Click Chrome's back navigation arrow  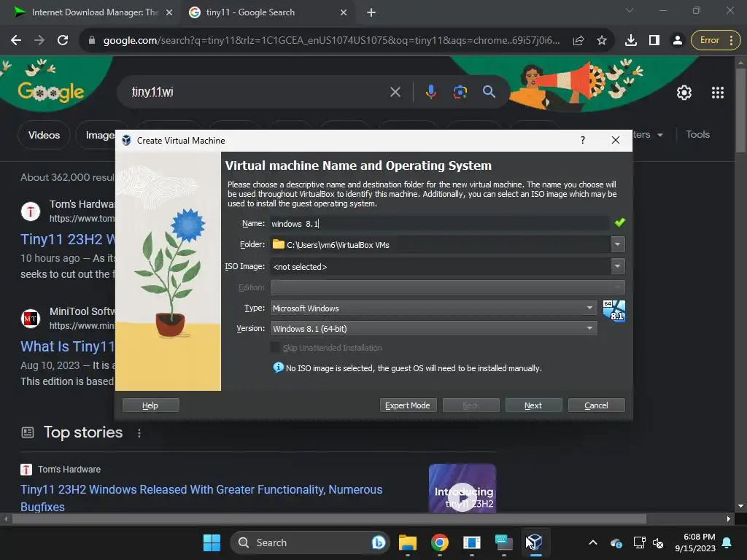16,41
